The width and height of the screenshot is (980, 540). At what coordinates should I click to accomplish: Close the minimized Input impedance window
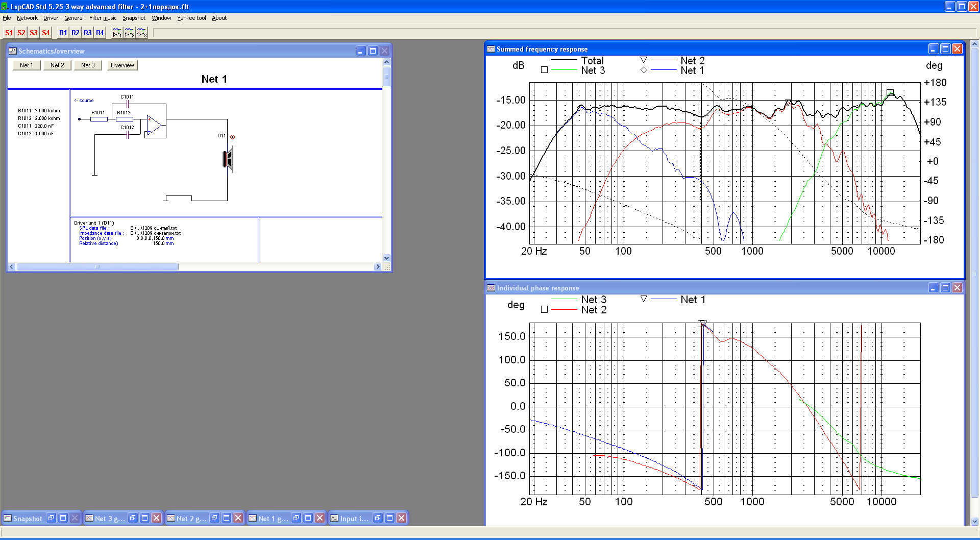click(401, 518)
